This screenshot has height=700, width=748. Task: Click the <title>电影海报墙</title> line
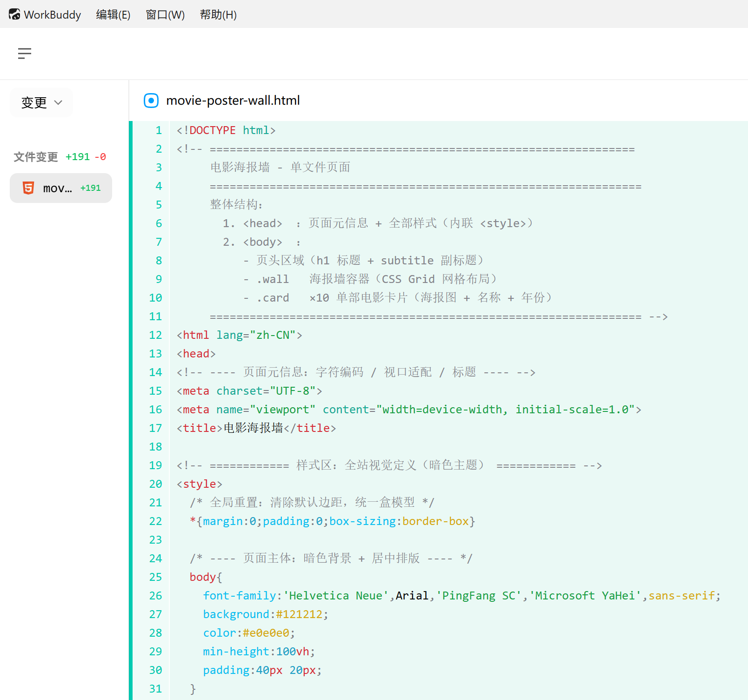(x=256, y=428)
